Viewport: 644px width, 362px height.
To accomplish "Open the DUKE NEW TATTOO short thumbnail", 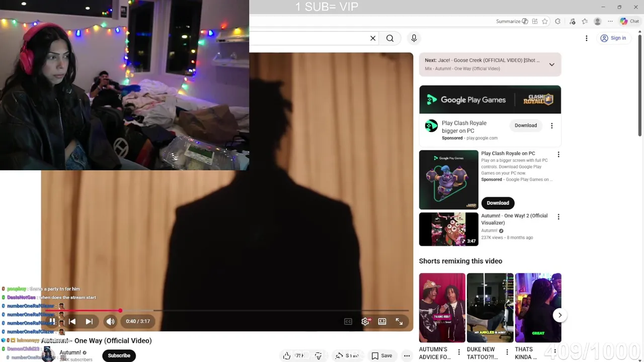I will [490, 308].
